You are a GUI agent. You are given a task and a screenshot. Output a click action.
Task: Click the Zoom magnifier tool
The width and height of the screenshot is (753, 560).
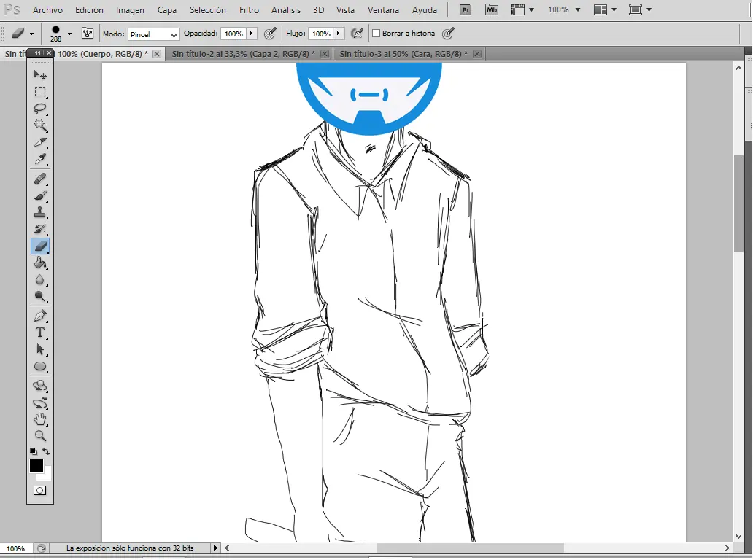pos(40,436)
